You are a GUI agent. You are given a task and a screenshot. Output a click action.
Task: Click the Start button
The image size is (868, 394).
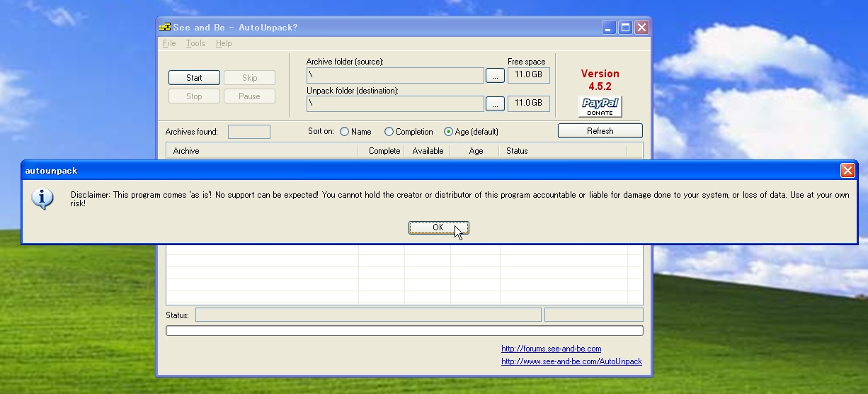[194, 78]
